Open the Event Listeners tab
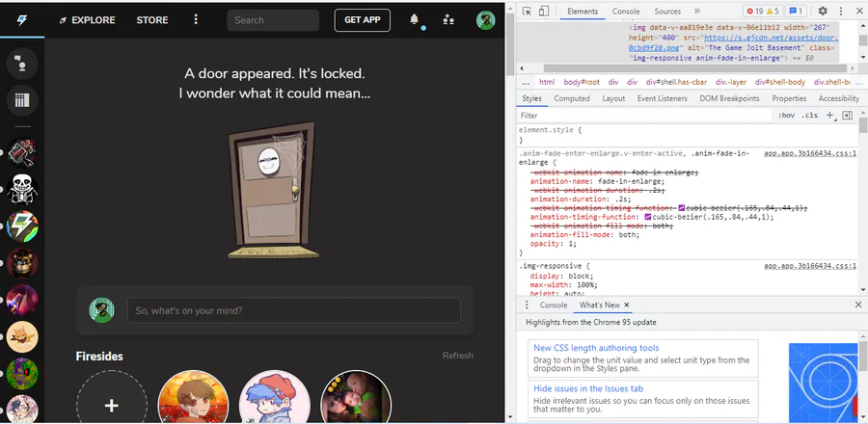 coord(662,98)
